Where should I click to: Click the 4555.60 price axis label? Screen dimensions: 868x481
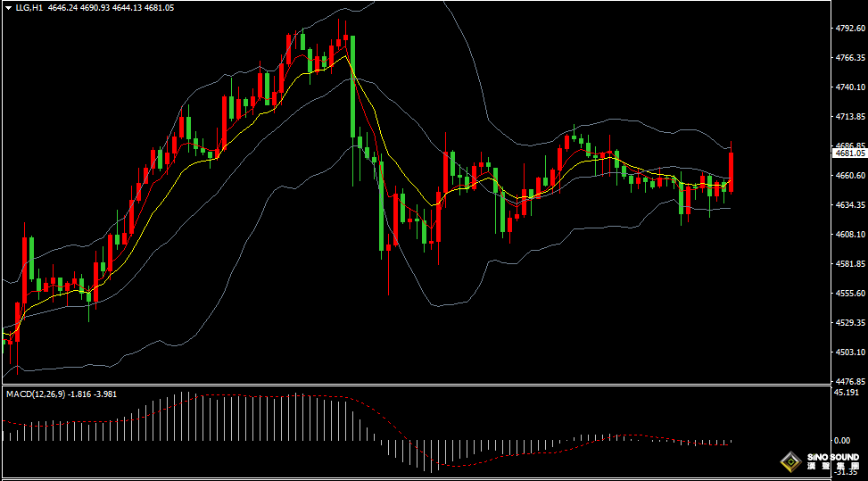[x=849, y=294]
